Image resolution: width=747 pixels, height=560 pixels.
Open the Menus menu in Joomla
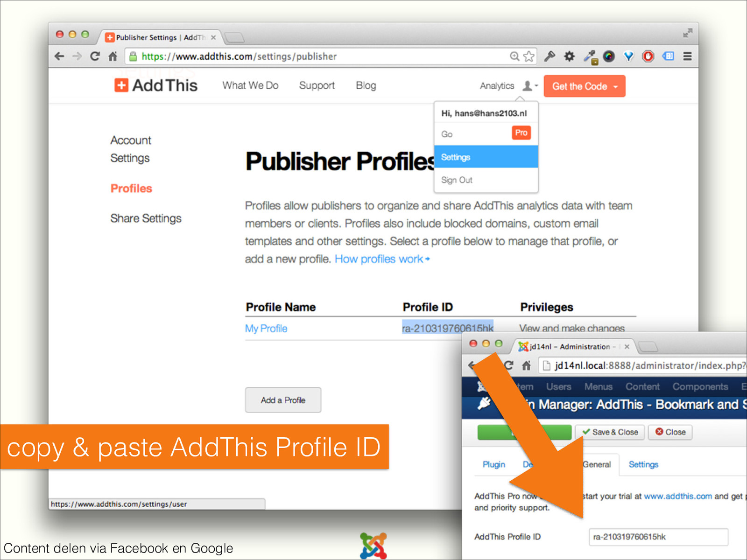click(599, 386)
